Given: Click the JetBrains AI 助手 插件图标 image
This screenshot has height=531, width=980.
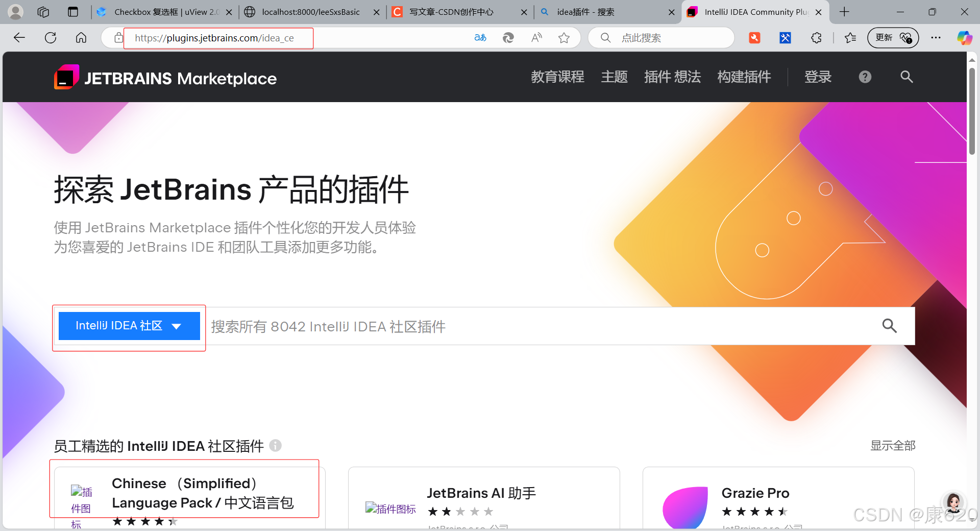Looking at the screenshot, I should click(x=391, y=509).
